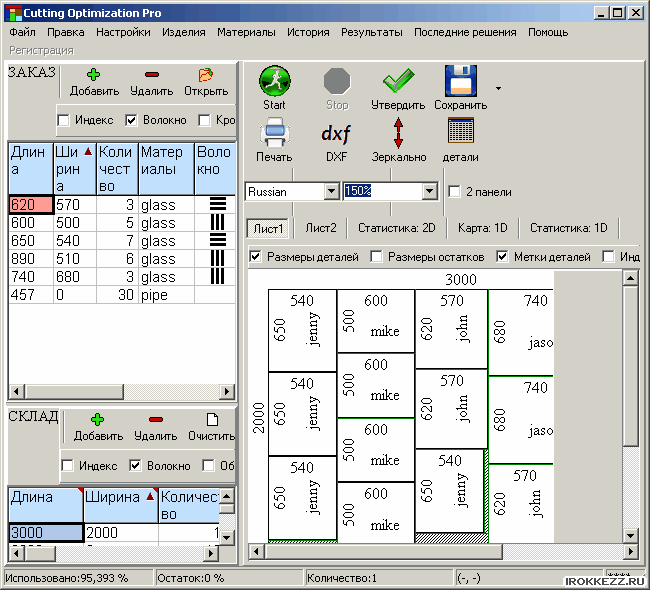Open the Russian language dropdown

click(x=331, y=191)
